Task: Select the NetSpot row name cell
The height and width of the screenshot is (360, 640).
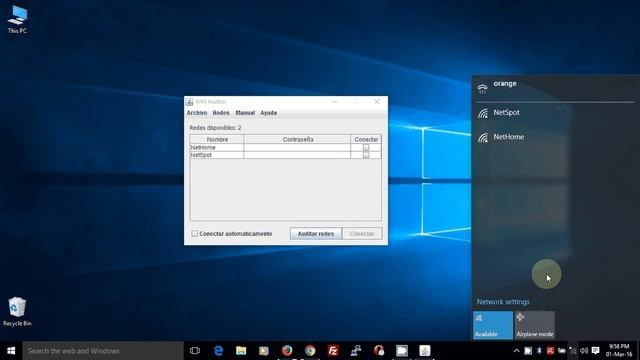Action: pos(217,155)
